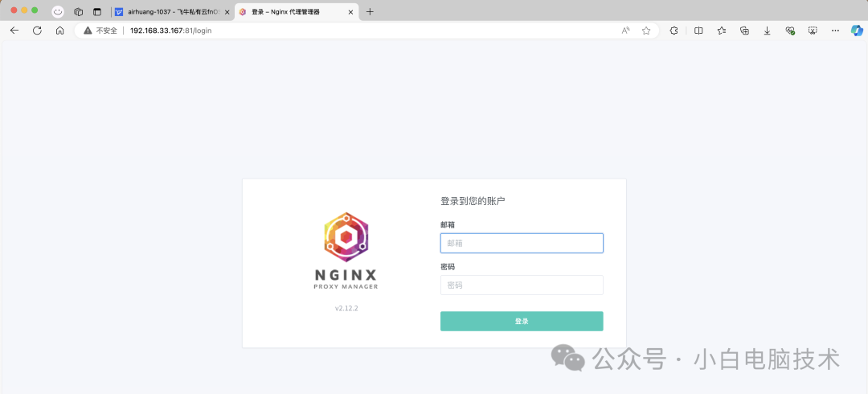868x394 pixels.
Task: Open the workspaces cube icon
Action: point(79,11)
